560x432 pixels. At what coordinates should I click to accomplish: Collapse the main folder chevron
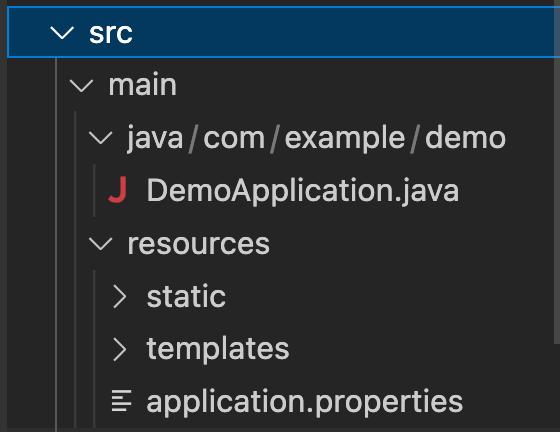[81, 86]
